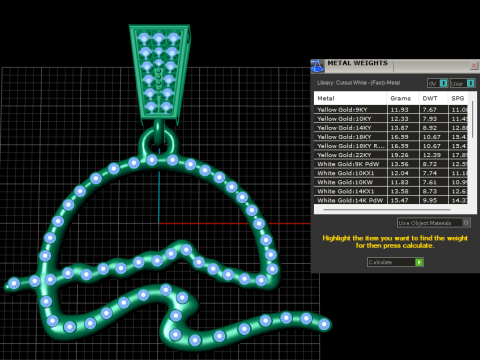Click the 7.67 DWT cell

434,110
